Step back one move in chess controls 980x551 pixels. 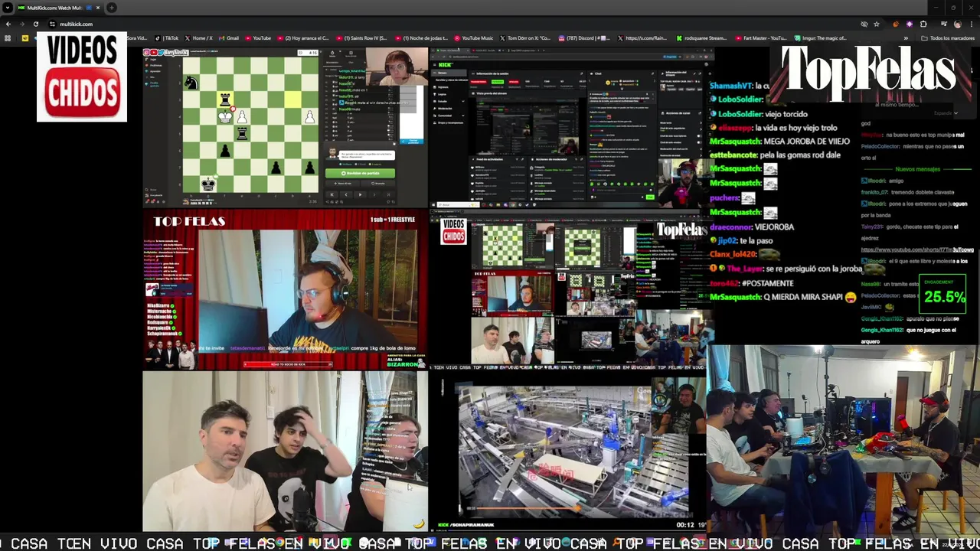click(345, 194)
